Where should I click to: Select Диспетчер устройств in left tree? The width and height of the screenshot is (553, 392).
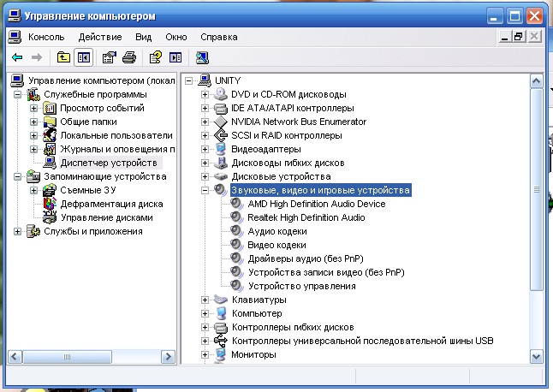109,163
